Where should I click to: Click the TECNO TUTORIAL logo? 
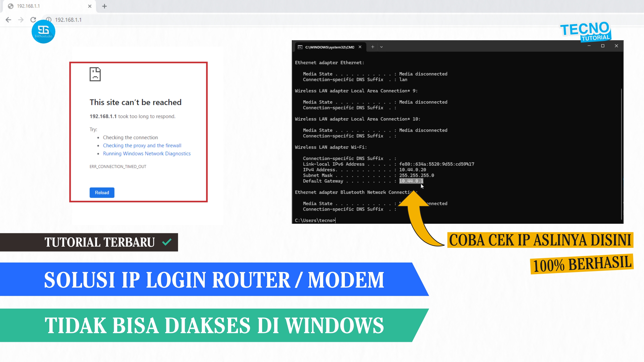[x=585, y=32]
